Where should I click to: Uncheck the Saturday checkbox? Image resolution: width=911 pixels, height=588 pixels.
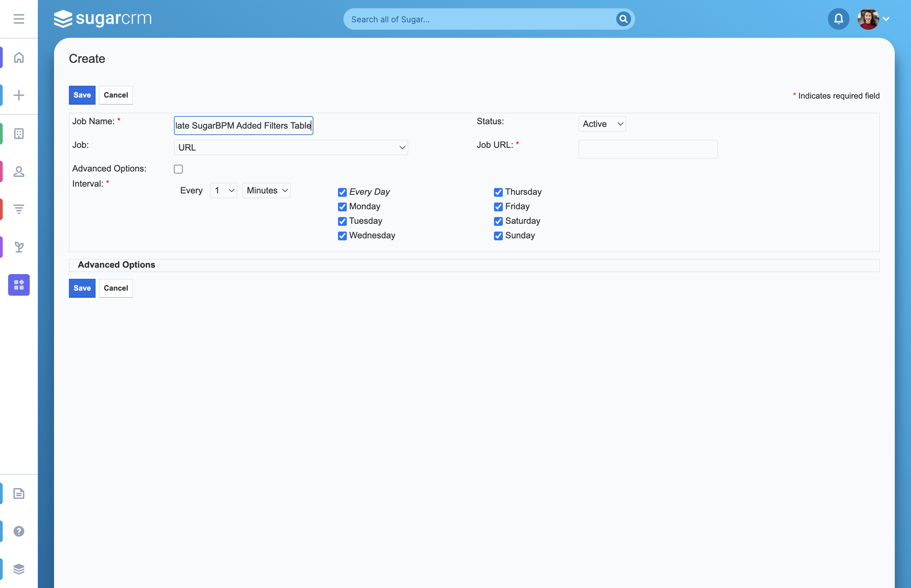pyautogui.click(x=498, y=221)
